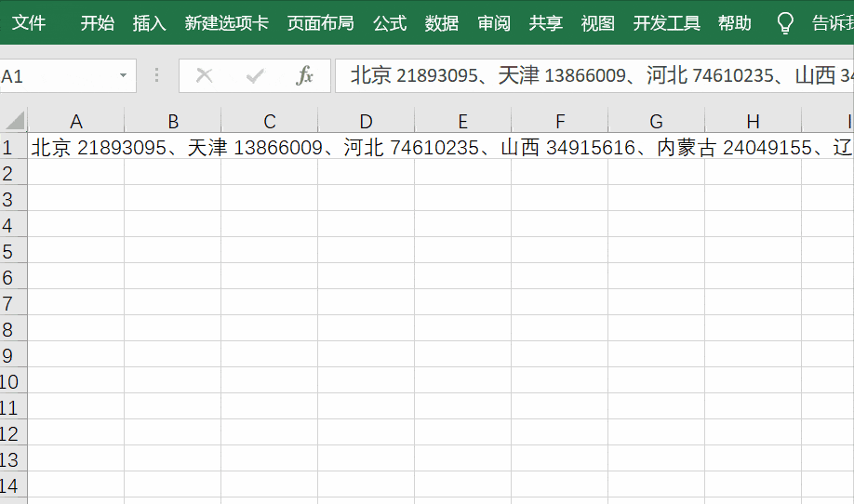Click the Cancel (X) formula bar icon

(x=205, y=75)
